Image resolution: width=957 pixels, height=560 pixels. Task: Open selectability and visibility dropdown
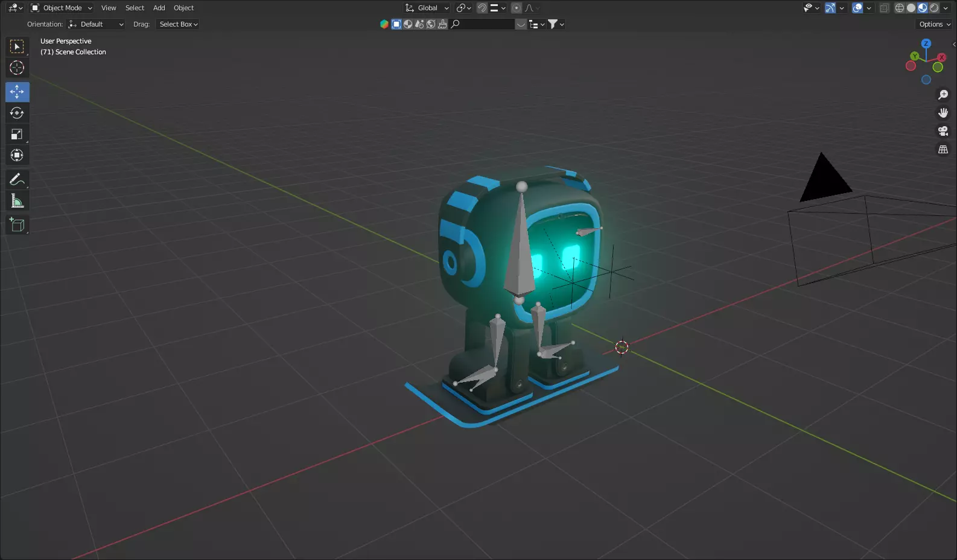point(811,8)
